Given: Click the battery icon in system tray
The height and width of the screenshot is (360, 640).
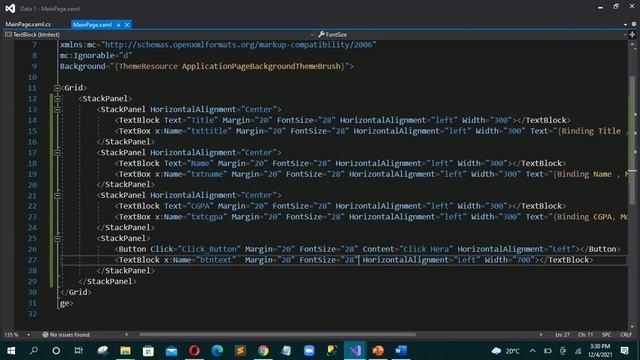Looking at the screenshot, I should 548,351.
